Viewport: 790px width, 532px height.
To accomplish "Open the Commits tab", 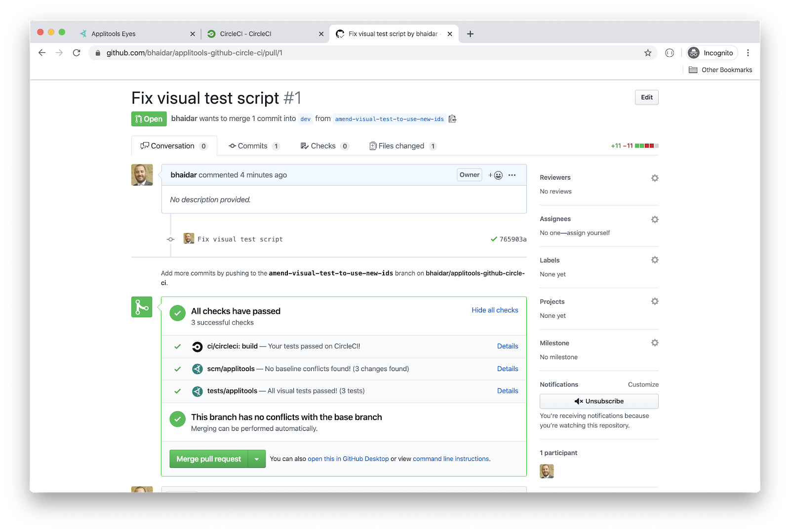I will pos(253,146).
